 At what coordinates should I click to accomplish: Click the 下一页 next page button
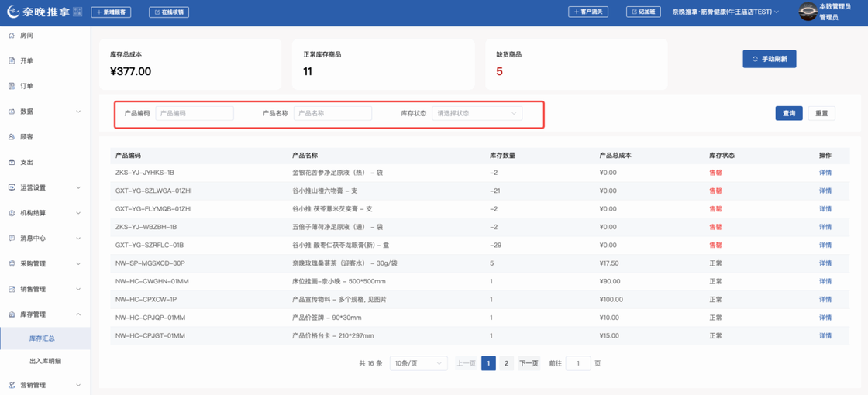click(x=528, y=363)
